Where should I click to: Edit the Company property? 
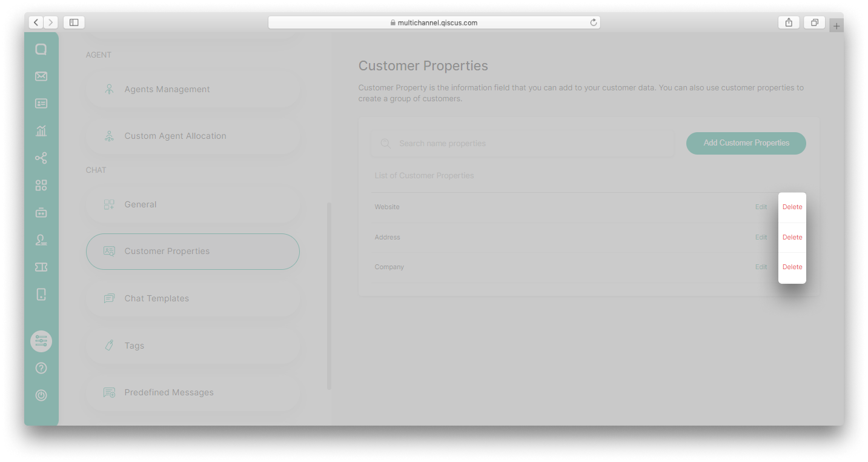coord(761,267)
